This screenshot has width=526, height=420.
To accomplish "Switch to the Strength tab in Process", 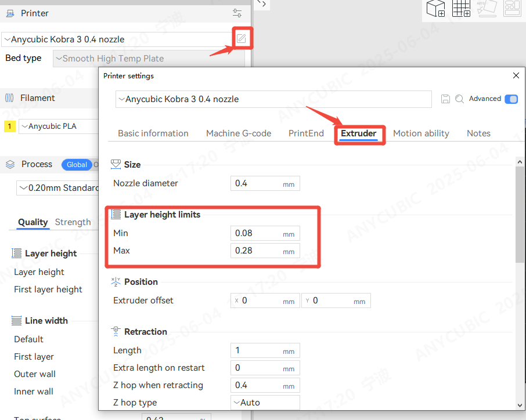I will [73, 222].
